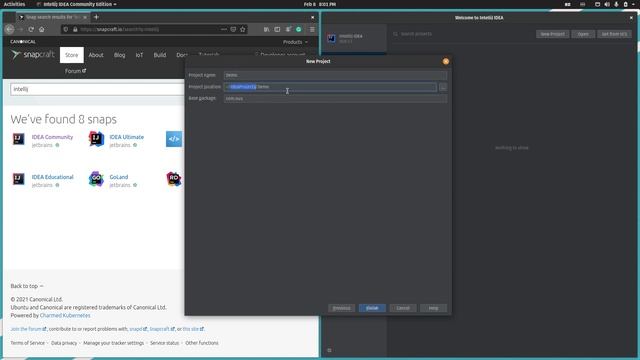This screenshot has height=360, width=640.
Task: Go to Firefox home page icon
Action: [42, 29]
